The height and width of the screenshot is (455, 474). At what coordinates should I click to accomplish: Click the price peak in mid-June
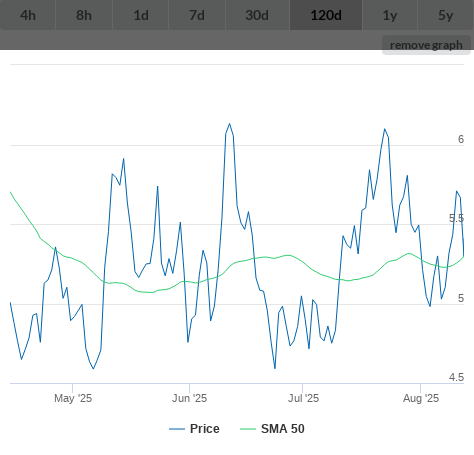[x=229, y=124]
